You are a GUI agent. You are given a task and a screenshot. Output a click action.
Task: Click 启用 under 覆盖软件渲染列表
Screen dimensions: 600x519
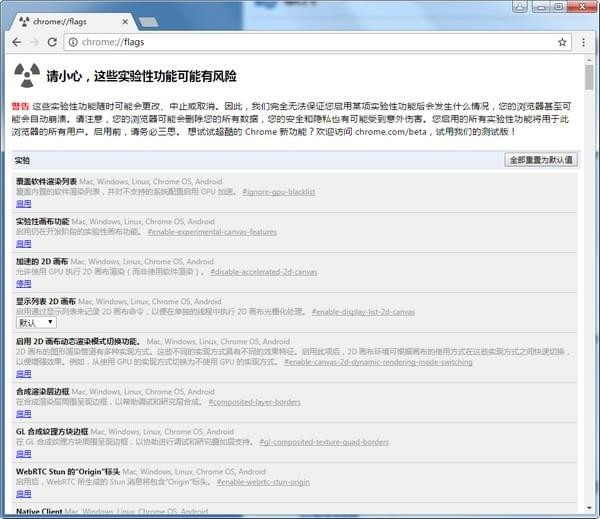point(23,202)
